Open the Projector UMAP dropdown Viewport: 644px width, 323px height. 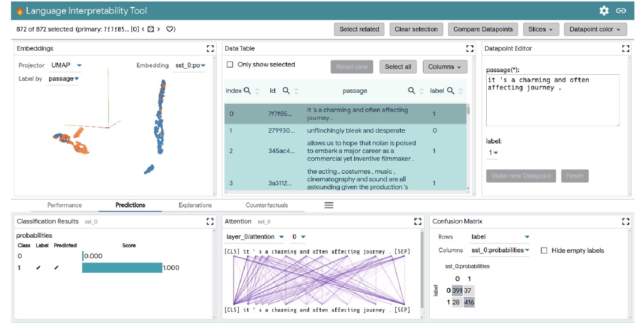pos(66,65)
